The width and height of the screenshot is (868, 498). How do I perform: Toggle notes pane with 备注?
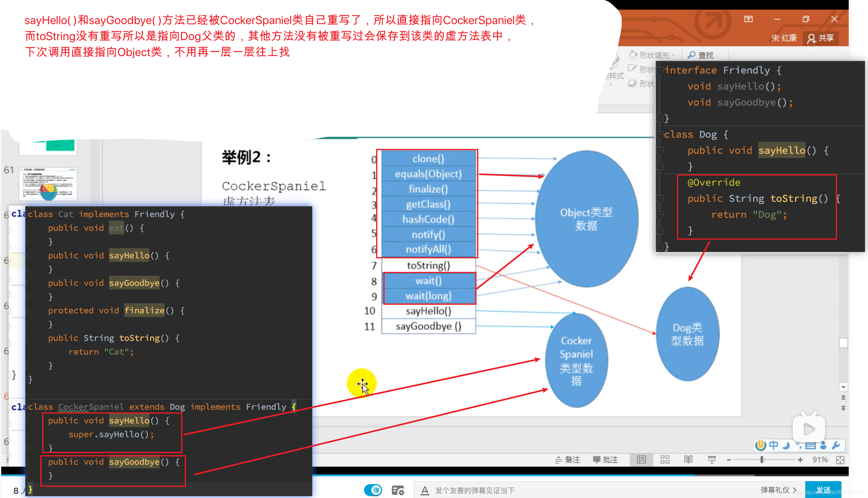(x=568, y=459)
